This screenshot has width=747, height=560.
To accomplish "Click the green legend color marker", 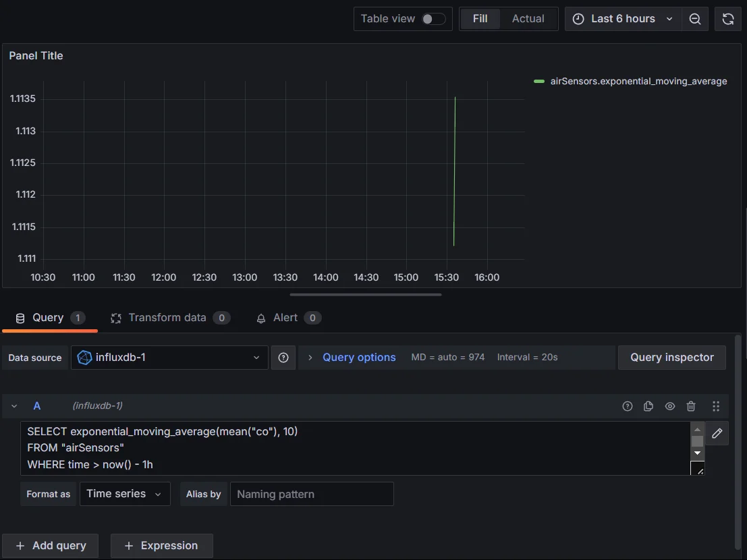I will [538, 80].
